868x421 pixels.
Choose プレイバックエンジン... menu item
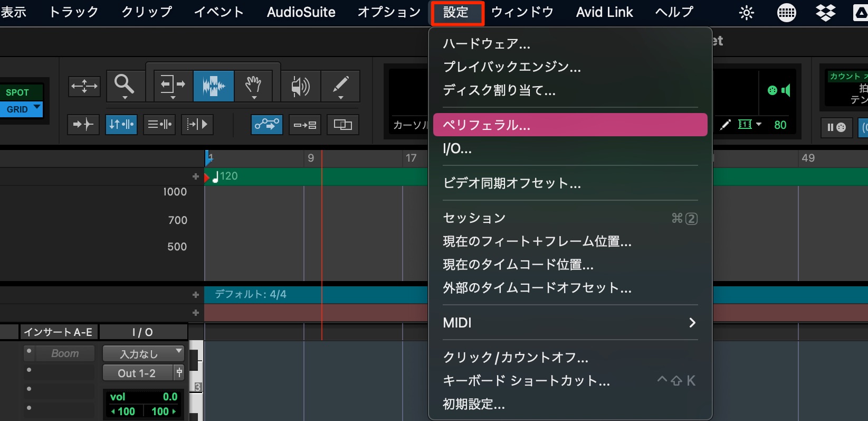pos(570,67)
